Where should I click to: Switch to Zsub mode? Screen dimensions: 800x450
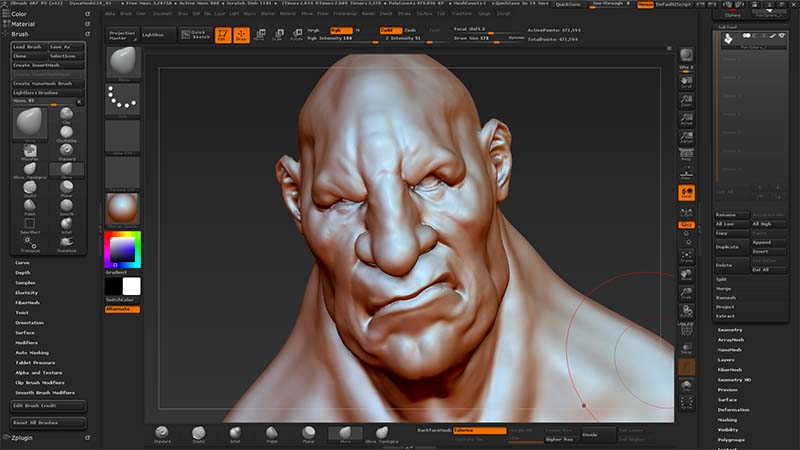point(410,30)
